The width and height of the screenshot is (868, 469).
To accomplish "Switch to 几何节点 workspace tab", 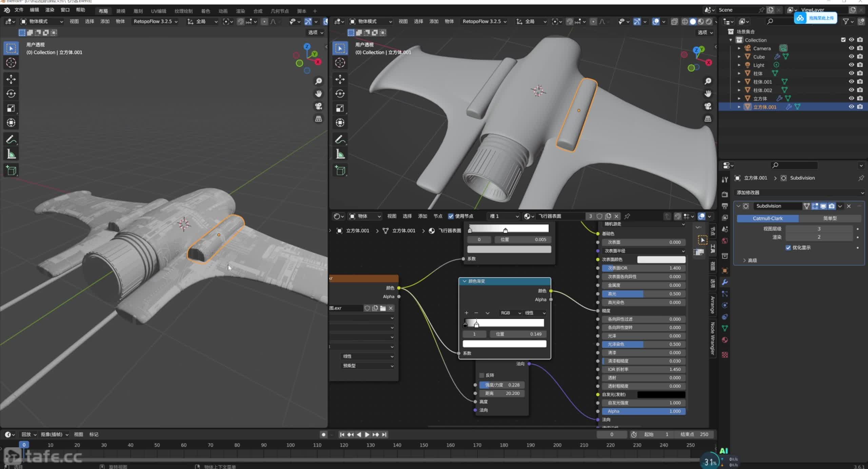I will pyautogui.click(x=279, y=11).
